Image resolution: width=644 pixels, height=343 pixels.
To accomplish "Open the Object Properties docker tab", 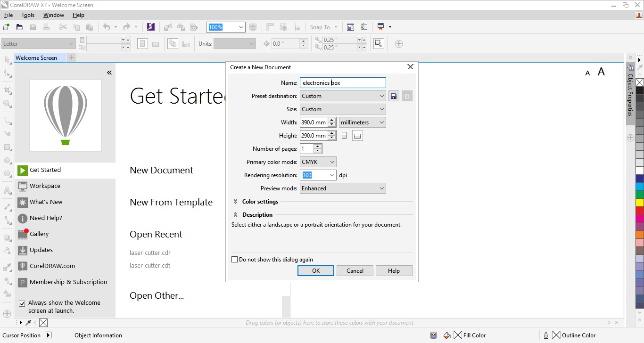I will click(x=630, y=94).
